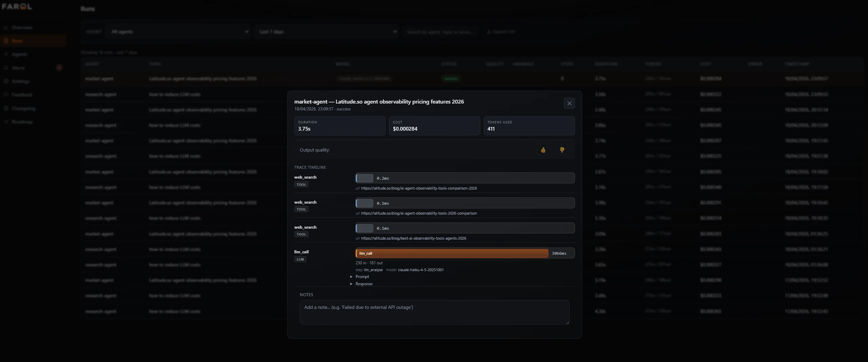Viewport: 868px width, 362px height.
Task: Rate output quality with thumbs down
Action: click(562, 150)
